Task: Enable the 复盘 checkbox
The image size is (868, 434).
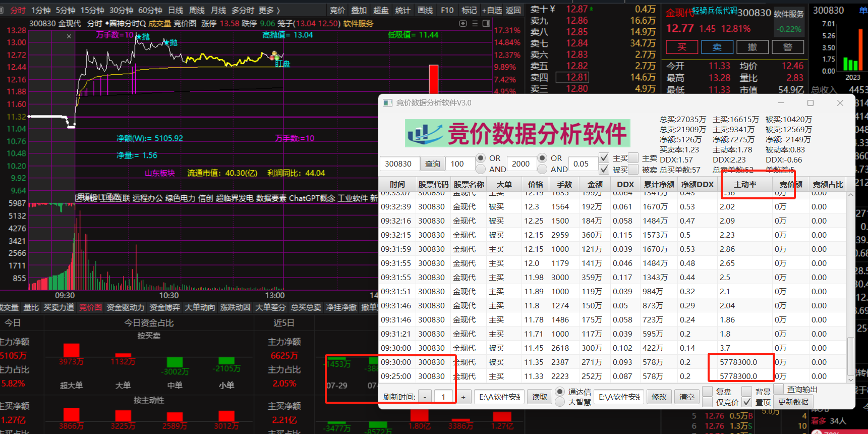Action: [708, 392]
